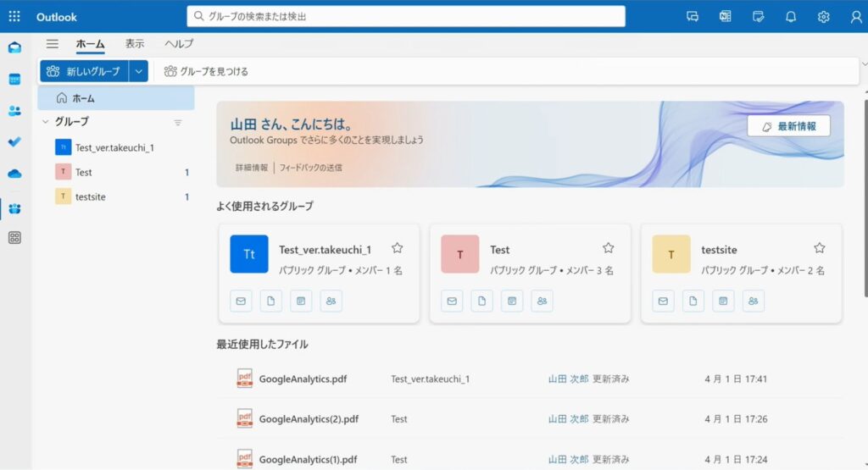Favorite the Test_ver.takeuchi_1 group with star
The image size is (868, 470).
tap(397, 248)
